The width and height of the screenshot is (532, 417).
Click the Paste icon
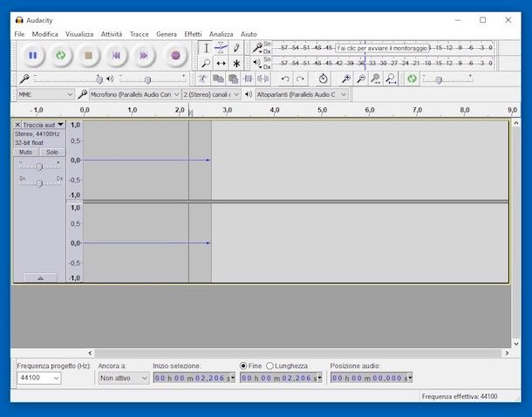tap(233, 79)
